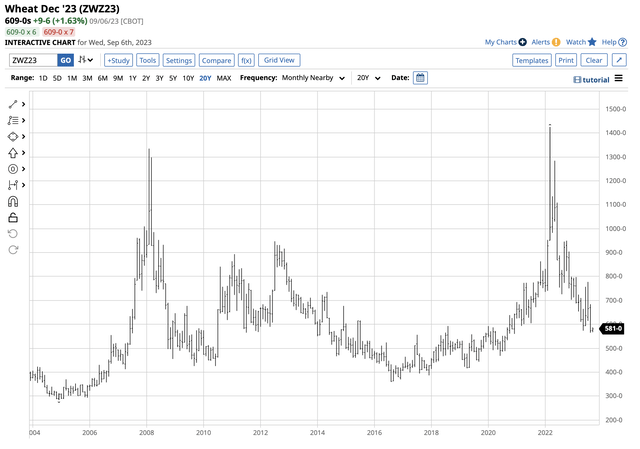Open the date calendar picker icon
The height and width of the screenshot is (449, 640).
click(x=420, y=78)
